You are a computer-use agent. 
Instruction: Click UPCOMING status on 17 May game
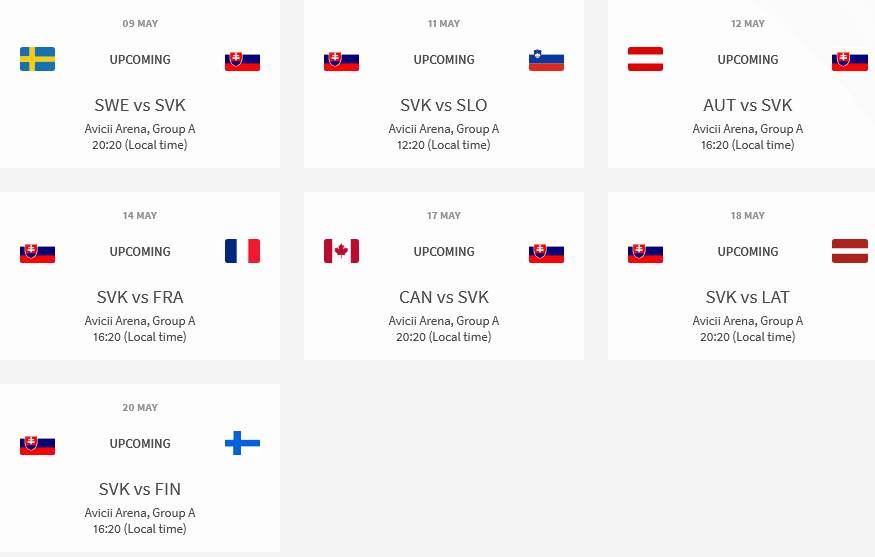tap(444, 252)
